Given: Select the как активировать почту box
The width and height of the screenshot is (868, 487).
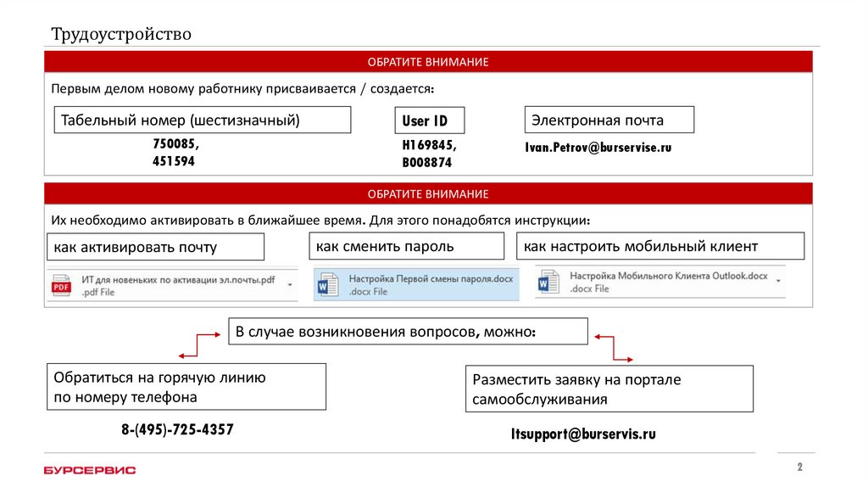Looking at the screenshot, I should coord(156,247).
